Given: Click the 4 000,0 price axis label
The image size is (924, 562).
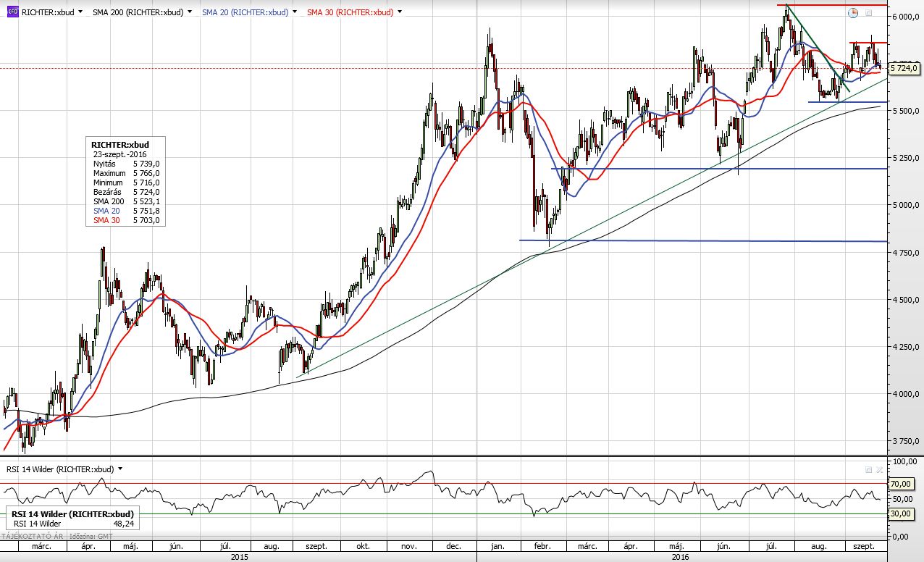Looking at the screenshot, I should point(906,394).
